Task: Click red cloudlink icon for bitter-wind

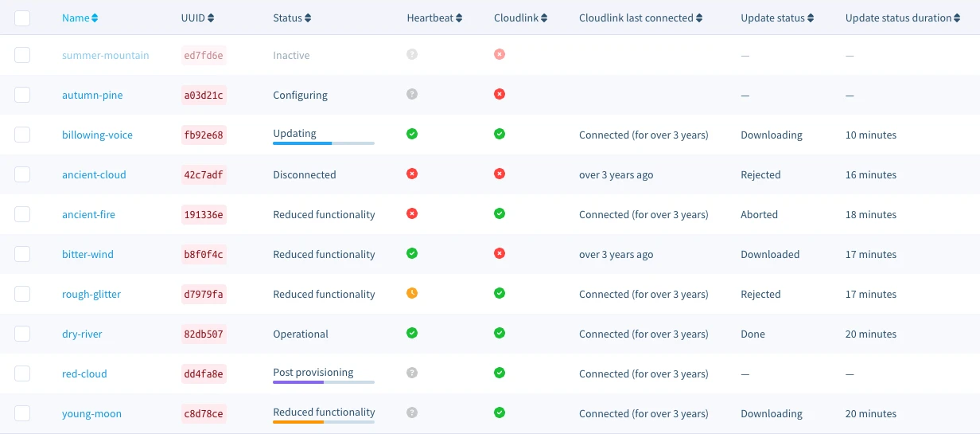Action: (x=500, y=253)
